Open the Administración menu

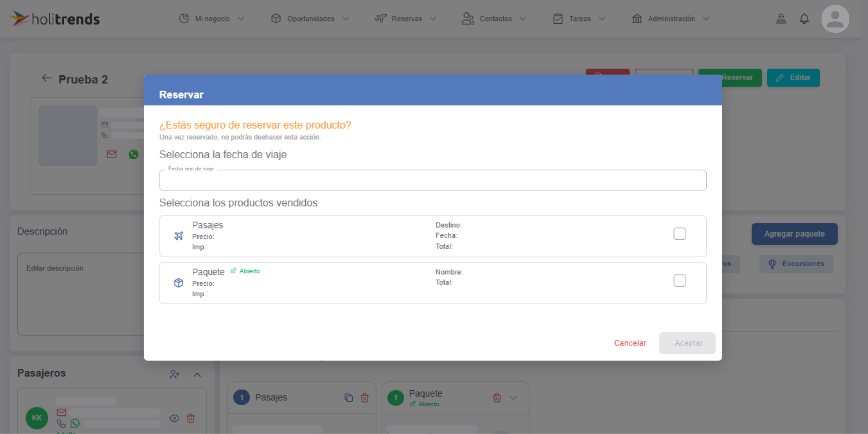[x=671, y=19]
